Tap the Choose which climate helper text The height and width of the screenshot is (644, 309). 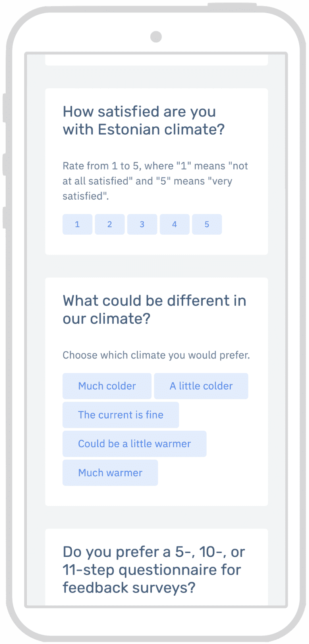click(x=156, y=355)
